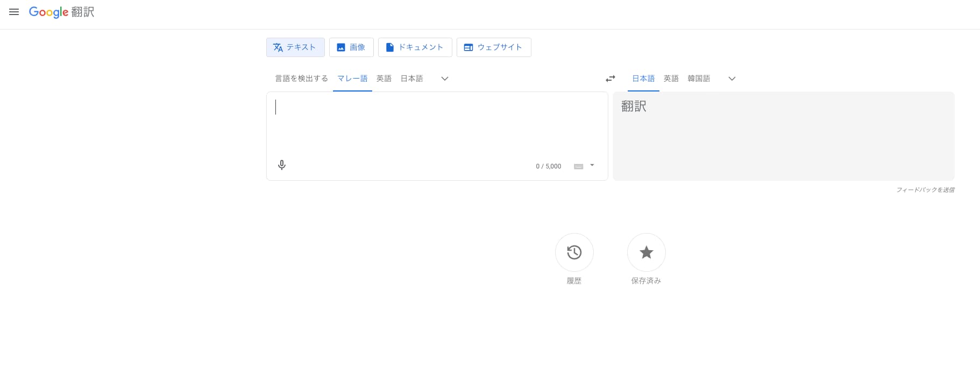Screen dimensions: 980x367
Task: Choose 言語を検出する as source language
Action: pyautogui.click(x=301, y=79)
